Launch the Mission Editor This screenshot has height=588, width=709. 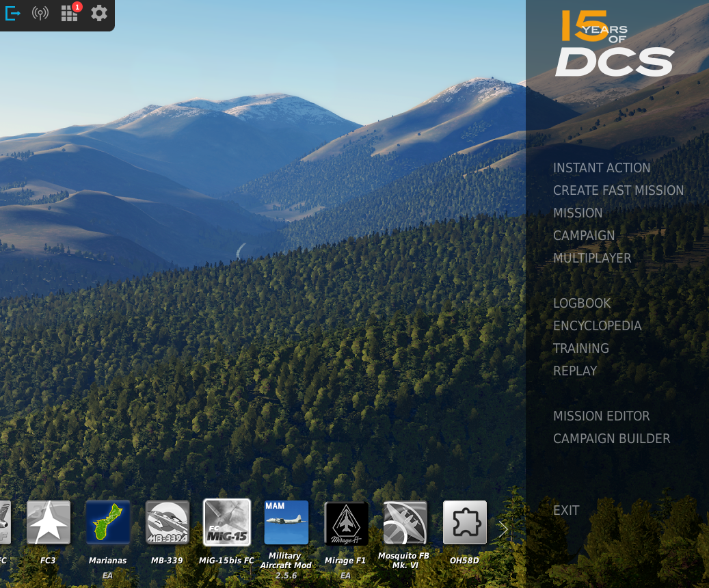click(x=602, y=416)
